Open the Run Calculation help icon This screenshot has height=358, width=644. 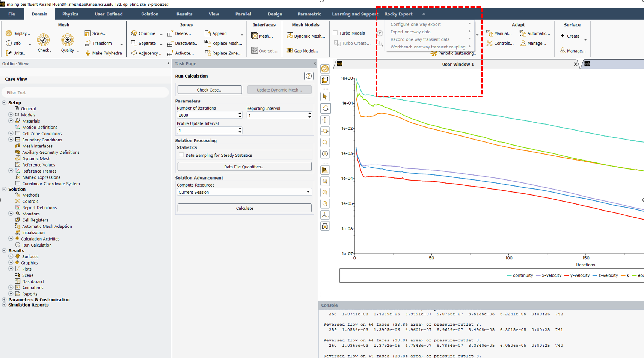(x=308, y=76)
